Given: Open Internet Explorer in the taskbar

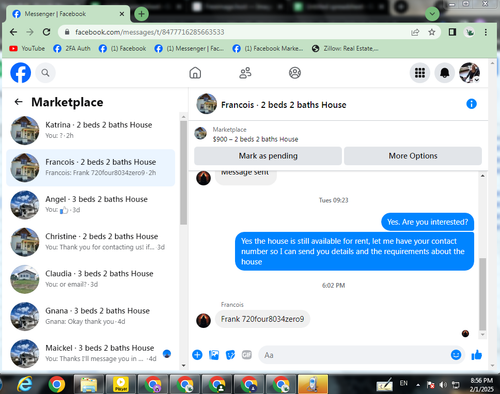Looking at the screenshot, I should (25, 384).
